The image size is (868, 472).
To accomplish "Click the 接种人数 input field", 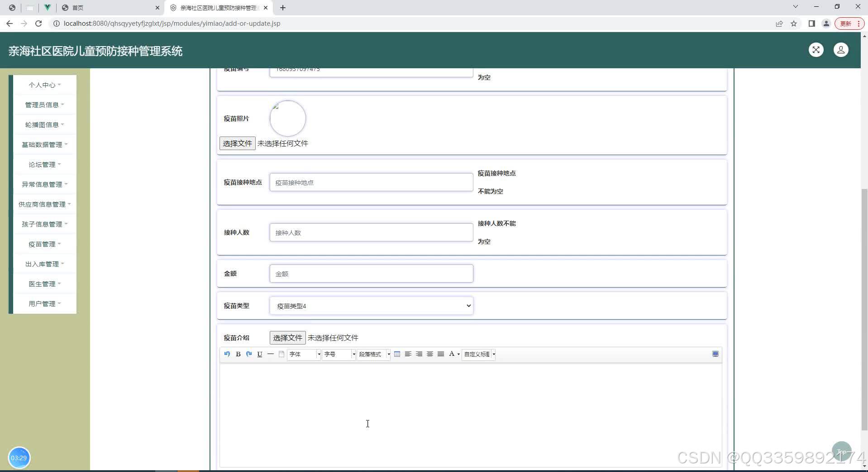I will point(372,232).
